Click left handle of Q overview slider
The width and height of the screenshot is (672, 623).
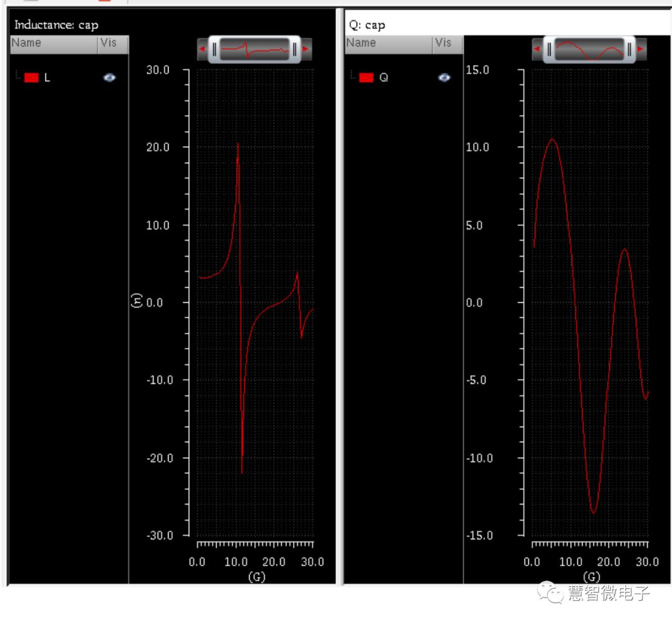[x=549, y=50]
